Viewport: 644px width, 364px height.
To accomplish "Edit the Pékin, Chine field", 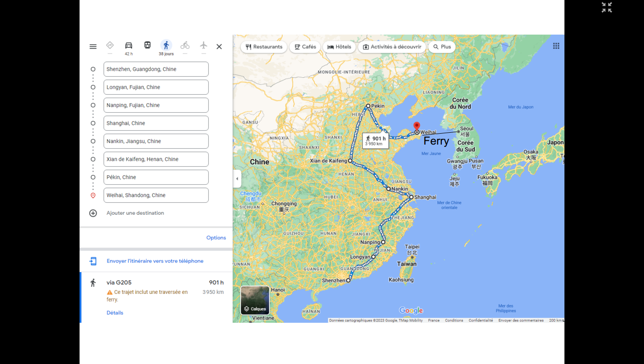I will click(156, 177).
